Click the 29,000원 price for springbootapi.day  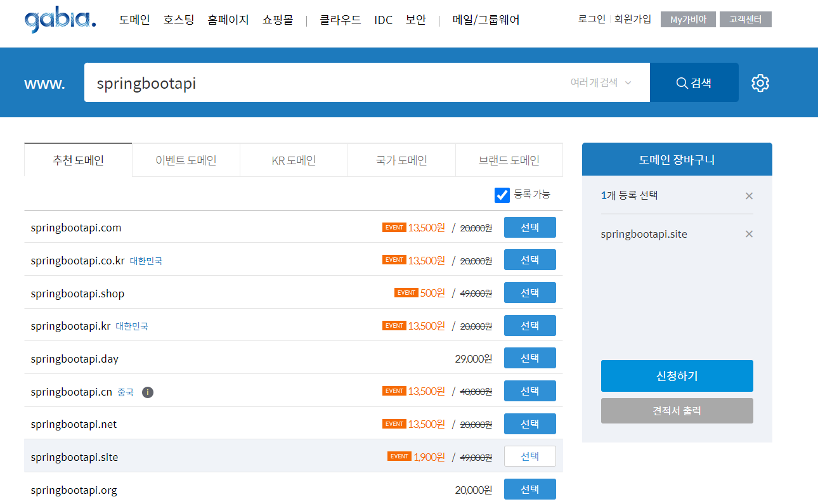pyautogui.click(x=474, y=359)
